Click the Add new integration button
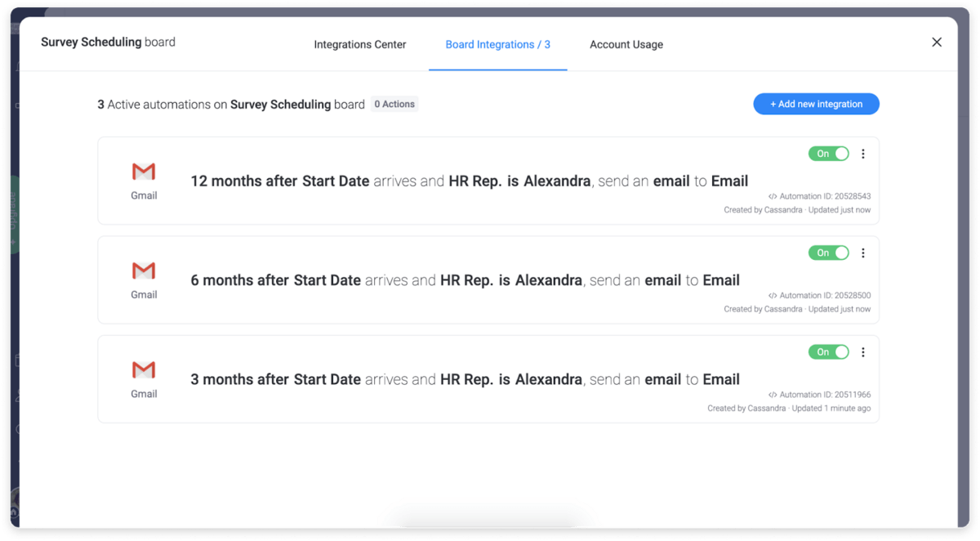980x541 pixels. click(816, 104)
